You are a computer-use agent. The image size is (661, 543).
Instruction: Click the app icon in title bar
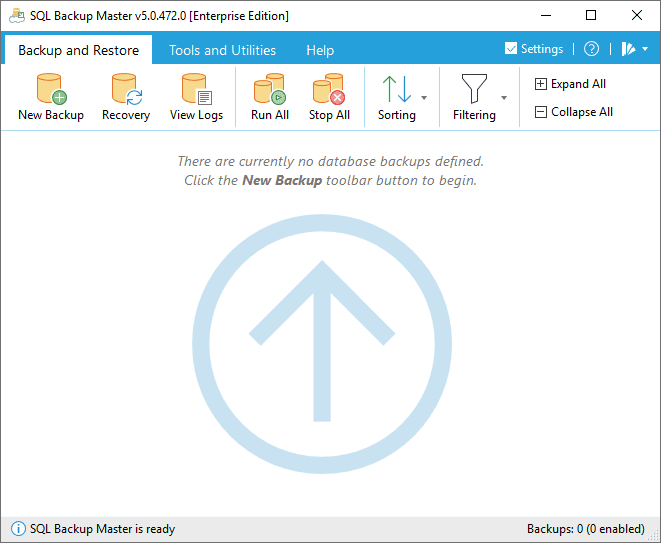17,15
